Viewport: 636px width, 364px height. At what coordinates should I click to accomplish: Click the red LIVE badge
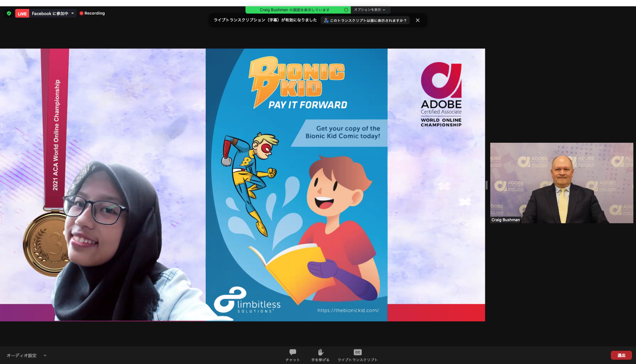click(x=22, y=14)
